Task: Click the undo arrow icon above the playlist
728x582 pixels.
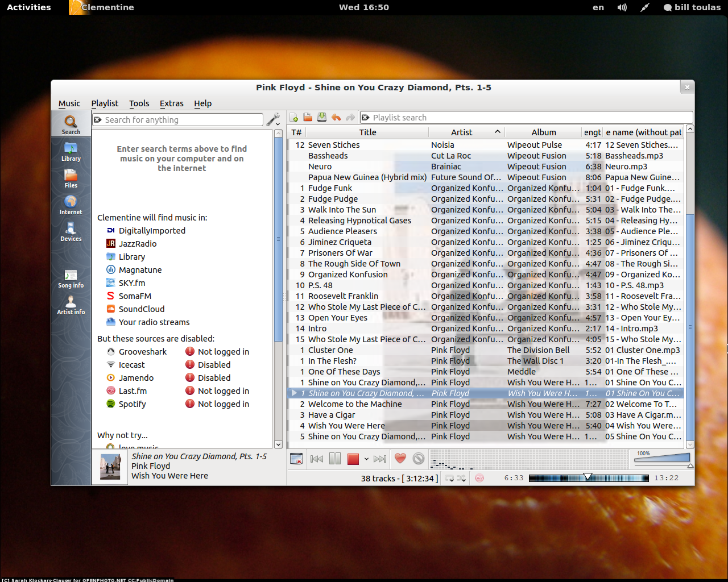Action: tap(336, 118)
